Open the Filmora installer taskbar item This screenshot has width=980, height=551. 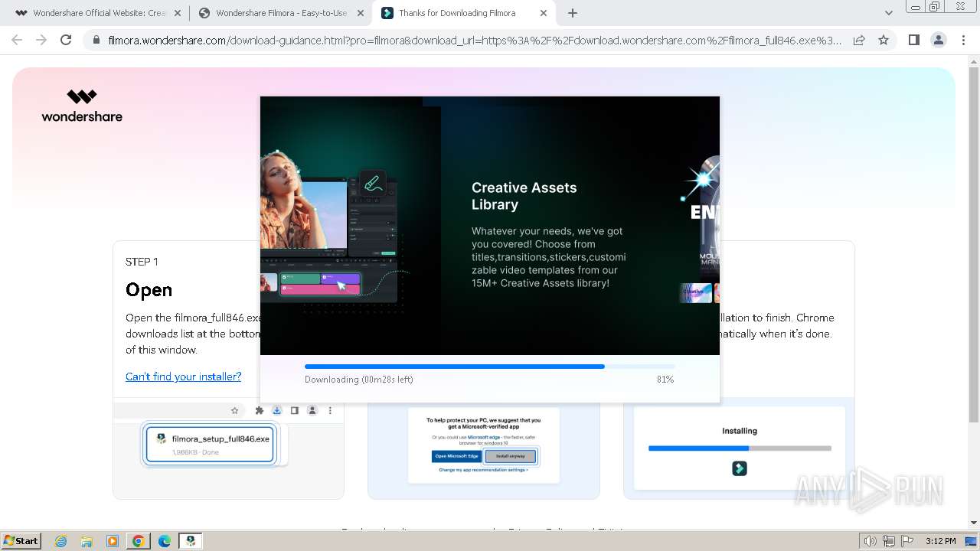click(x=191, y=541)
